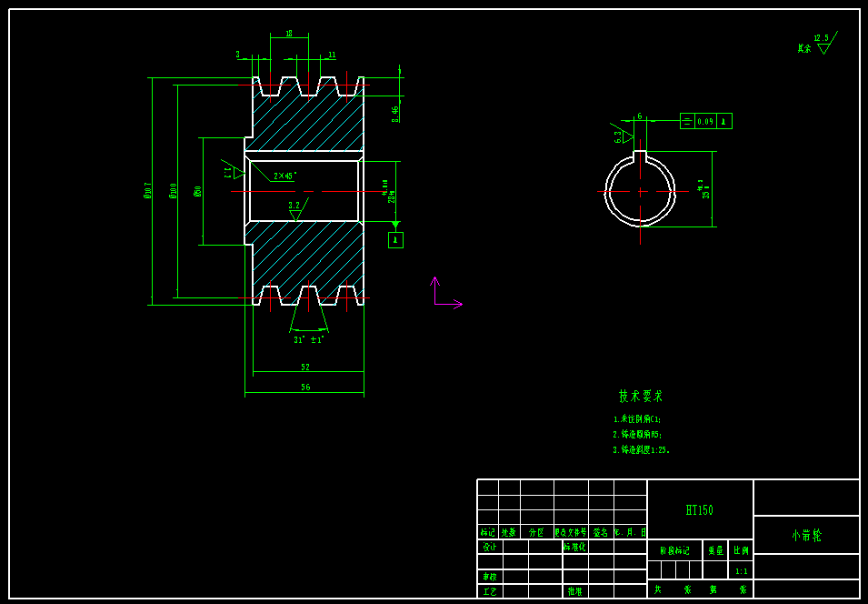Select the 8.46 groove depth dimension
The image size is (868, 604).
[395, 114]
